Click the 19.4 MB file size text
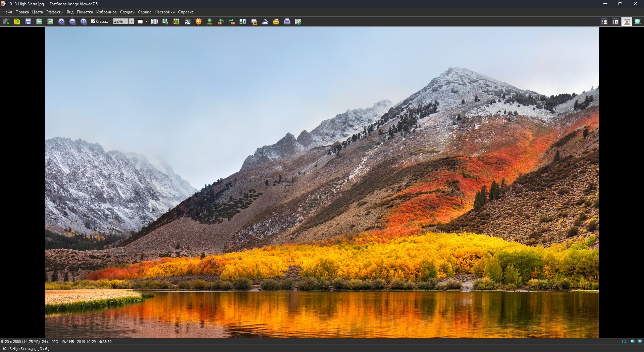This screenshot has width=644, height=352. [67, 342]
